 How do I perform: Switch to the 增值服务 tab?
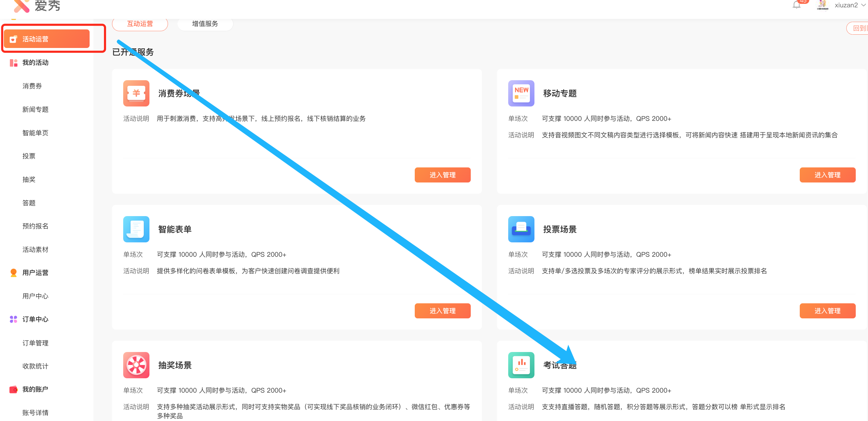(205, 24)
